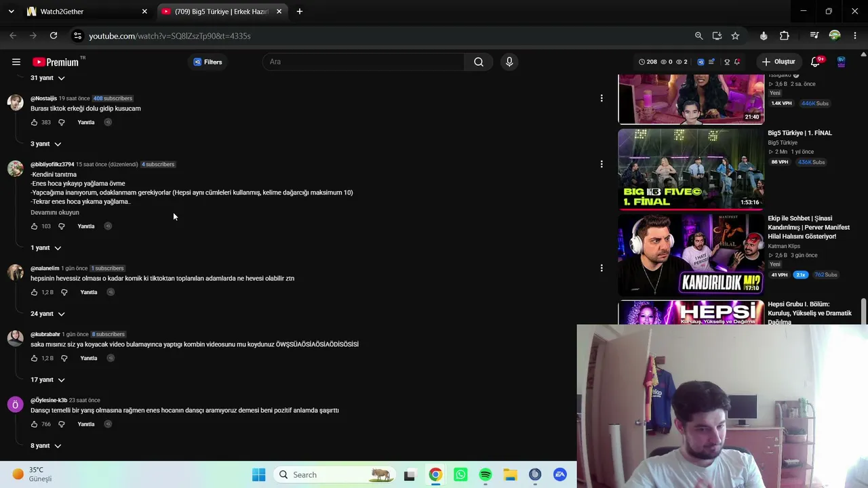
Task: Select the Big5 Türkiye YouTube tab
Action: click(222, 12)
